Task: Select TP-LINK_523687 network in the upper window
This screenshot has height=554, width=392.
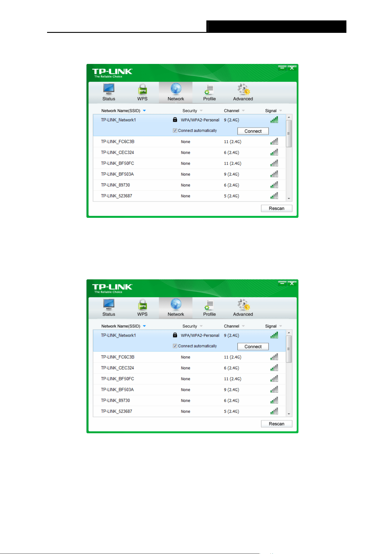Action: click(189, 196)
